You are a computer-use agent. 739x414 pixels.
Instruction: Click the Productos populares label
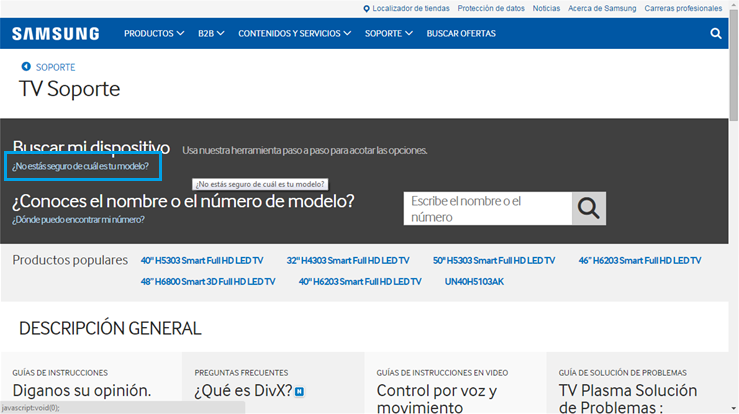[x=70, y=260]
